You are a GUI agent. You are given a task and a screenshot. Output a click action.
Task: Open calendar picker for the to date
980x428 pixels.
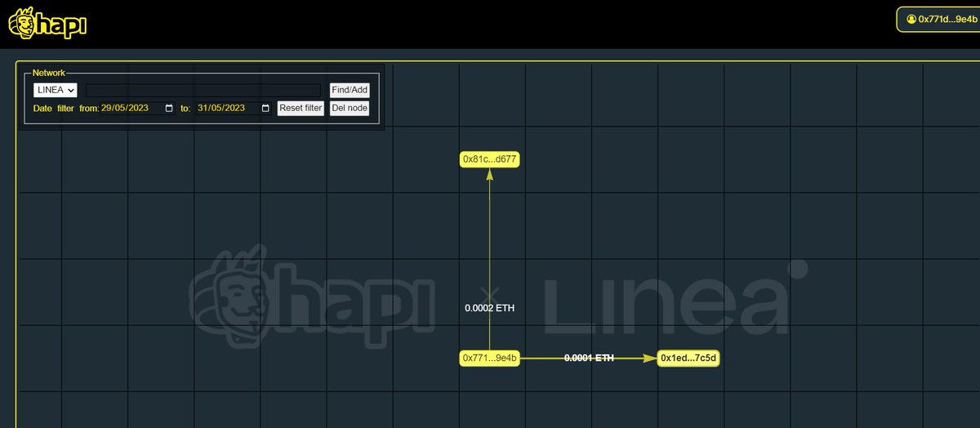(265, 108)
